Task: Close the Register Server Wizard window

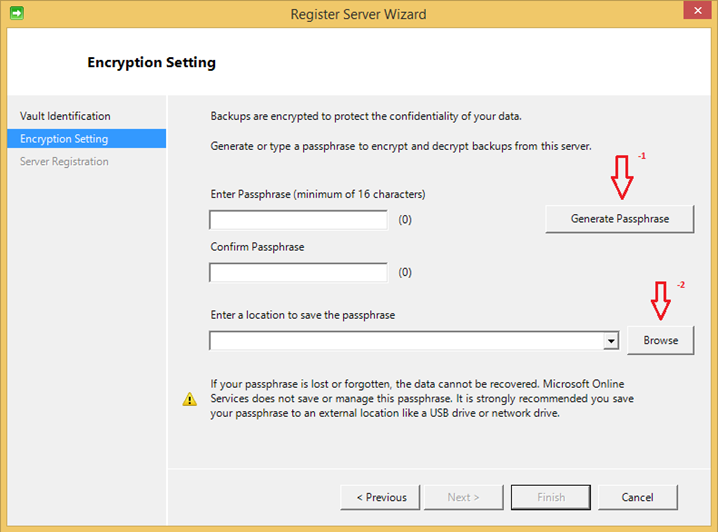Action: pos(697,10)
